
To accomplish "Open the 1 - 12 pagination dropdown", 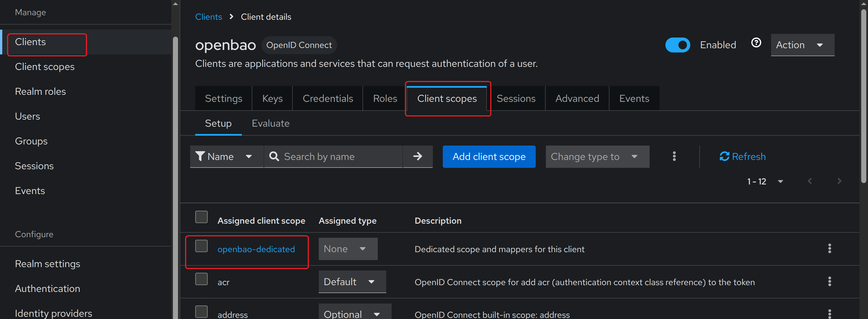I will click(765, 182).
